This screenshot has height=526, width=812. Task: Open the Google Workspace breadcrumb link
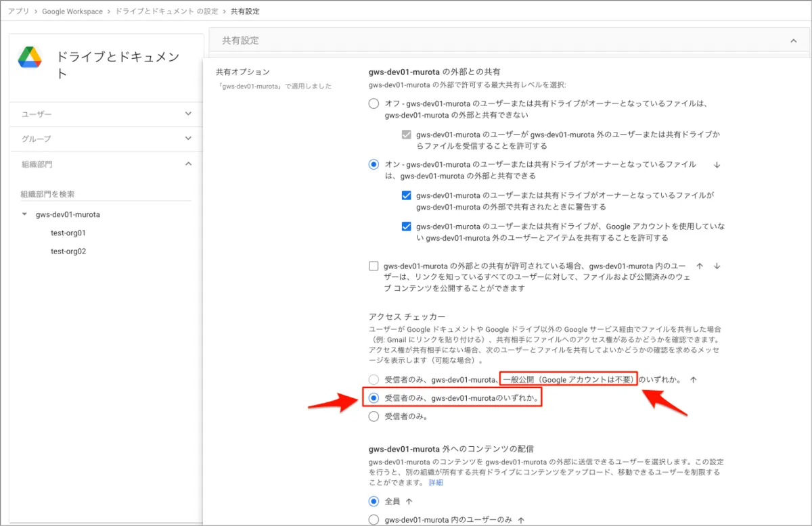point(72,11)
